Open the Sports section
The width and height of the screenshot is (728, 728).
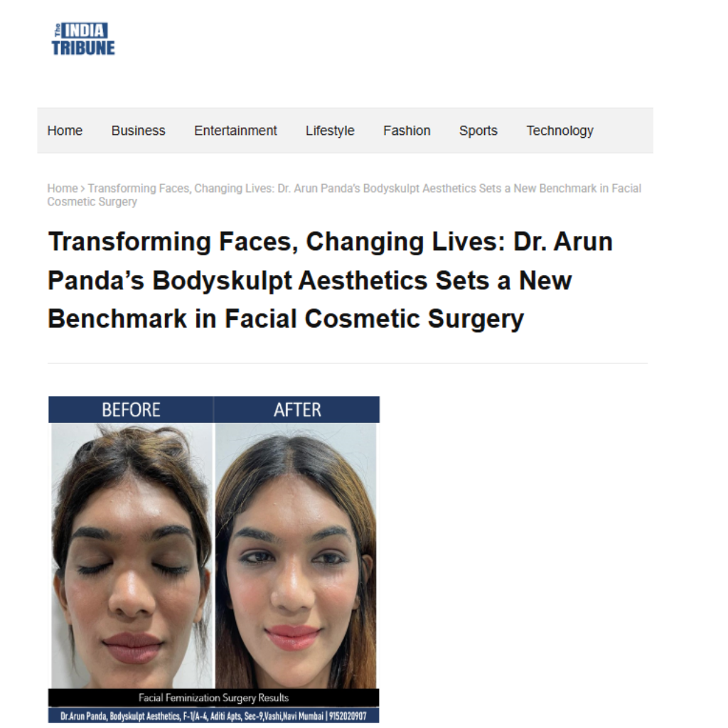[478, 131]
